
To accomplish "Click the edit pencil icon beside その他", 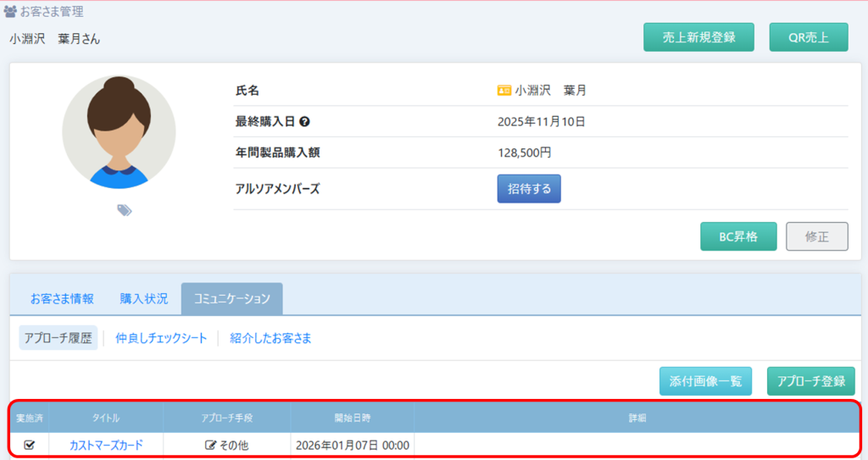I will point(211,445).
